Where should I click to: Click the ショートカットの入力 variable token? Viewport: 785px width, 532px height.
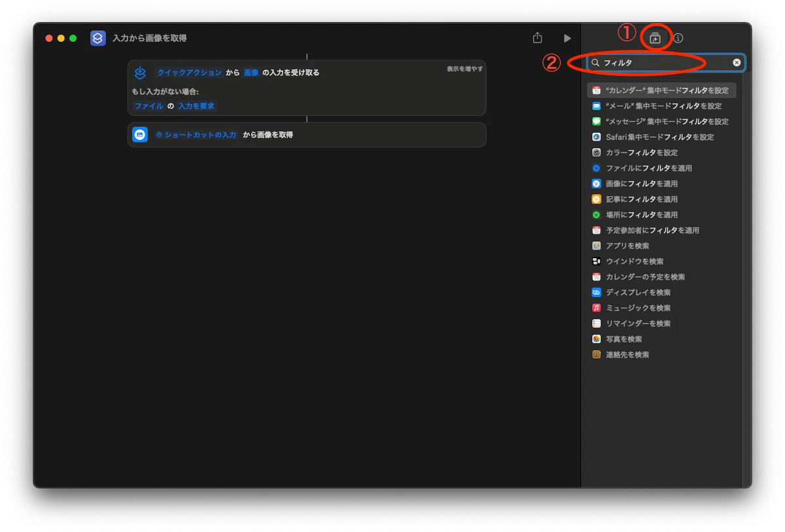click(x=196, y=135)
